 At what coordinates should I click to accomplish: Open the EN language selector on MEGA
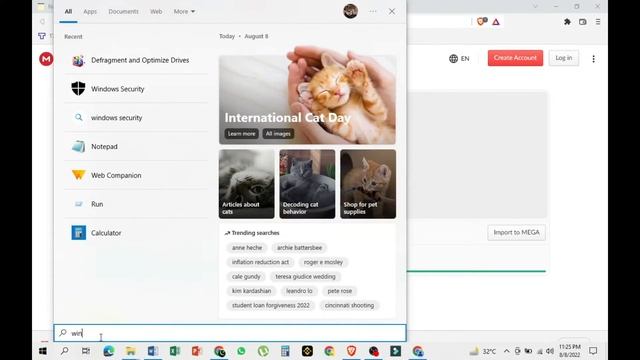tap(459, 58)
